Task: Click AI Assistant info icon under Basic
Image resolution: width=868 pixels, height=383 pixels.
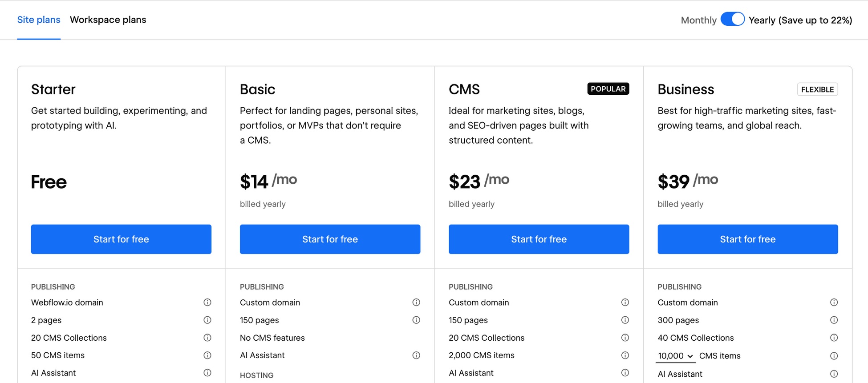Action: click(x=416, y=355)
